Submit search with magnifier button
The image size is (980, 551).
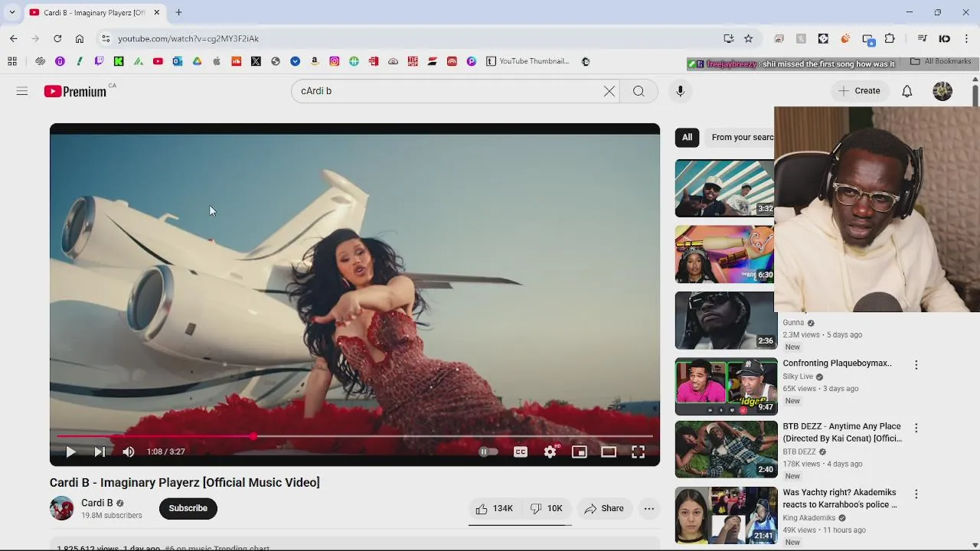pyautogui.click(x=639, y=91)
